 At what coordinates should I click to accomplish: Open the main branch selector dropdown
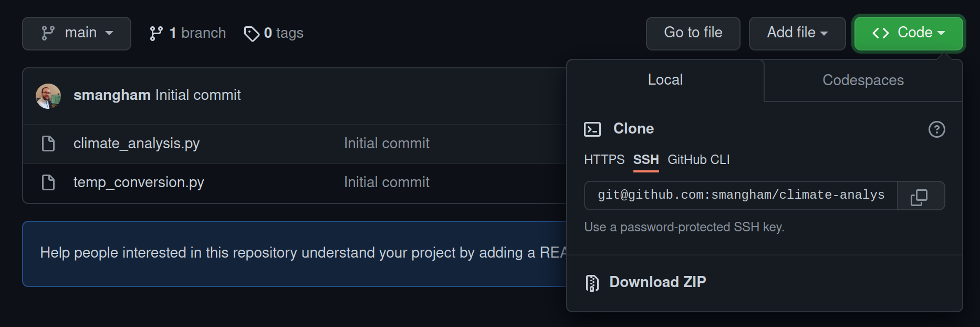tap(77, 33)
